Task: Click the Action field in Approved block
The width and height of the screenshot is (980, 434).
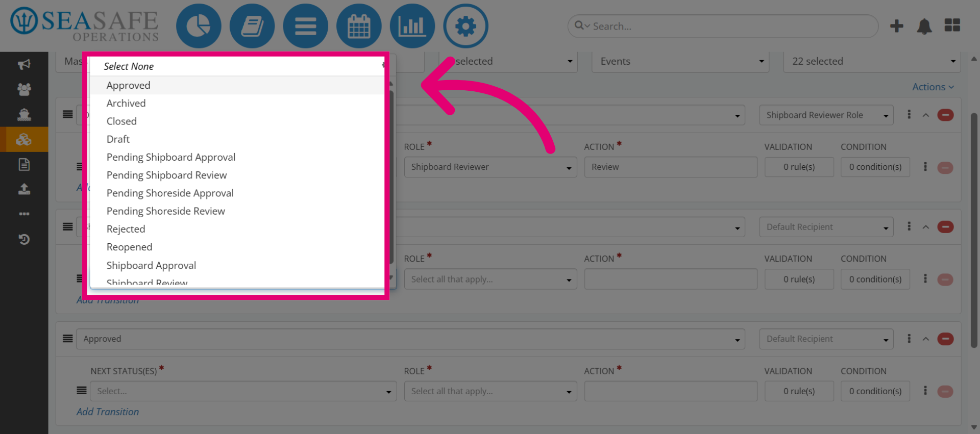Action: coord(670,391)
